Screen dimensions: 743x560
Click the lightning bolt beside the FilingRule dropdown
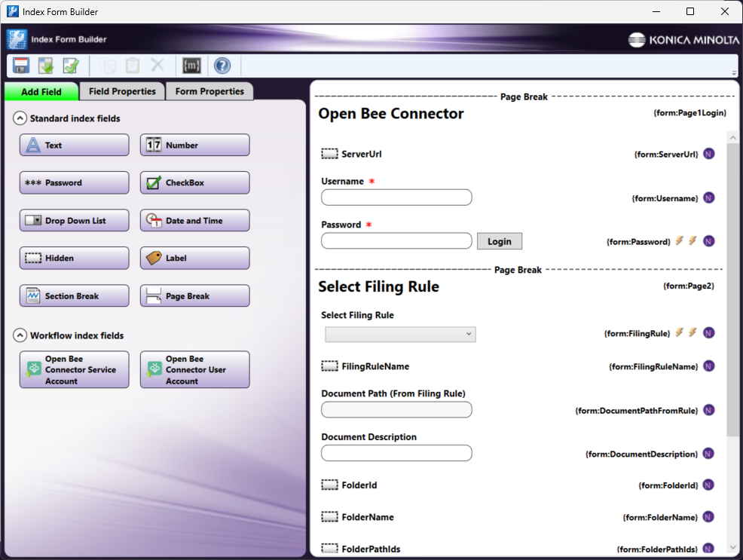pos(679,332)
